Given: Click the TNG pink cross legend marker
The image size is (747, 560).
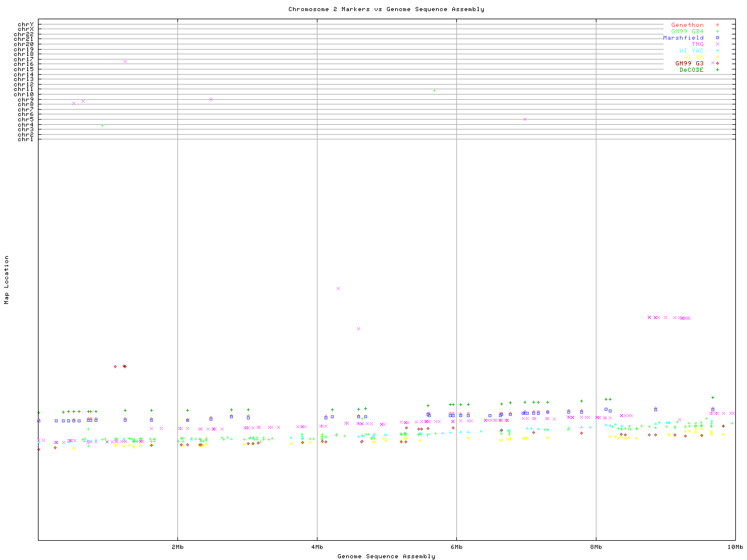Looking at the screenshot, I should coord(717,44).
